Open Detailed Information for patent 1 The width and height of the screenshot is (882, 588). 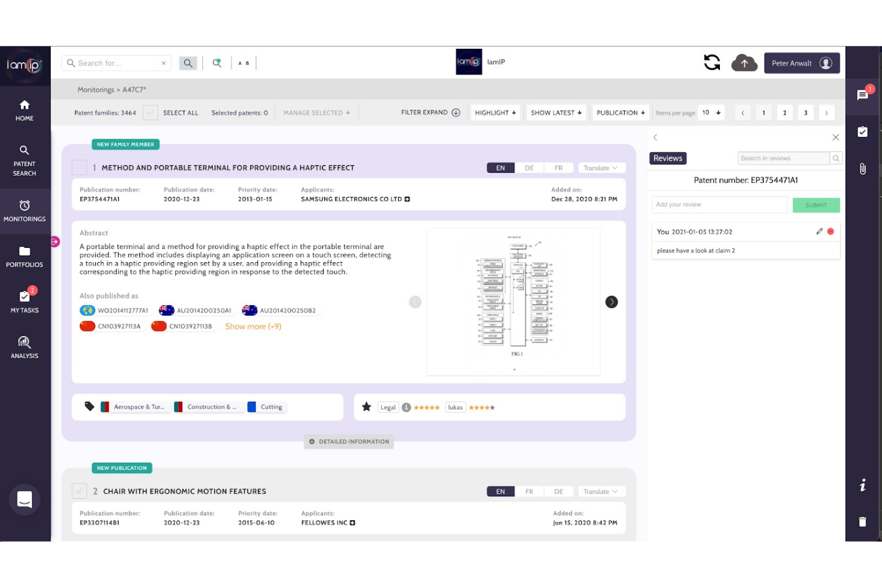349,441
